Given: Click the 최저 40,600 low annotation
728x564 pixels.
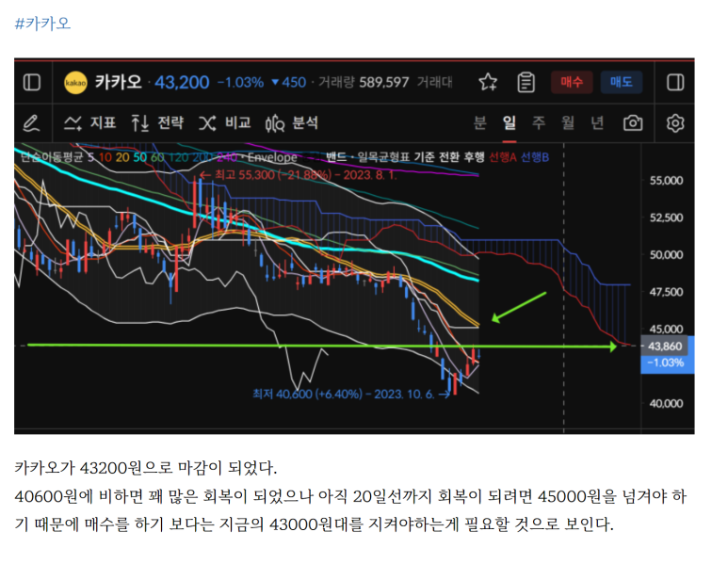Looking at the screenshot, I should tap(351, 395).
